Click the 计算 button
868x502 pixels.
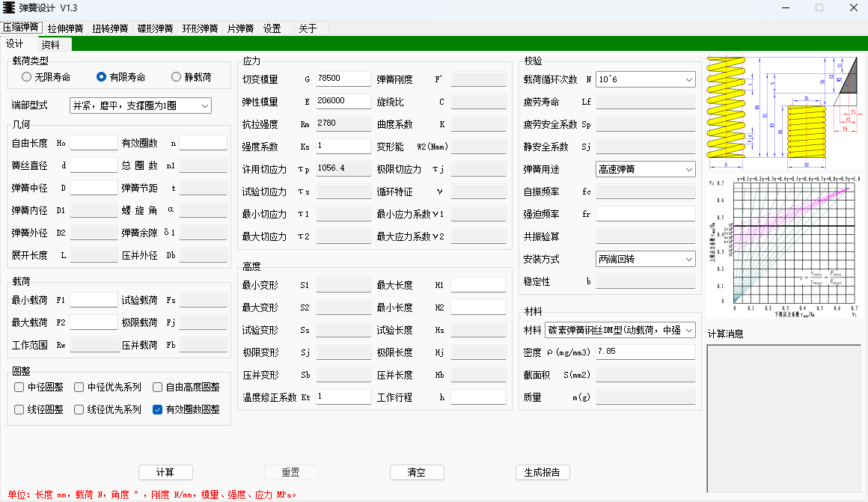click(x=165, y=472)
